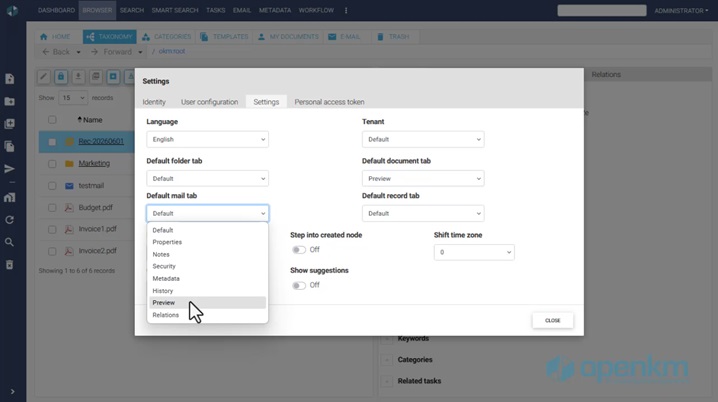
Task: Open the Default folder tab dropdown
Action: click(x=207, y=179)
